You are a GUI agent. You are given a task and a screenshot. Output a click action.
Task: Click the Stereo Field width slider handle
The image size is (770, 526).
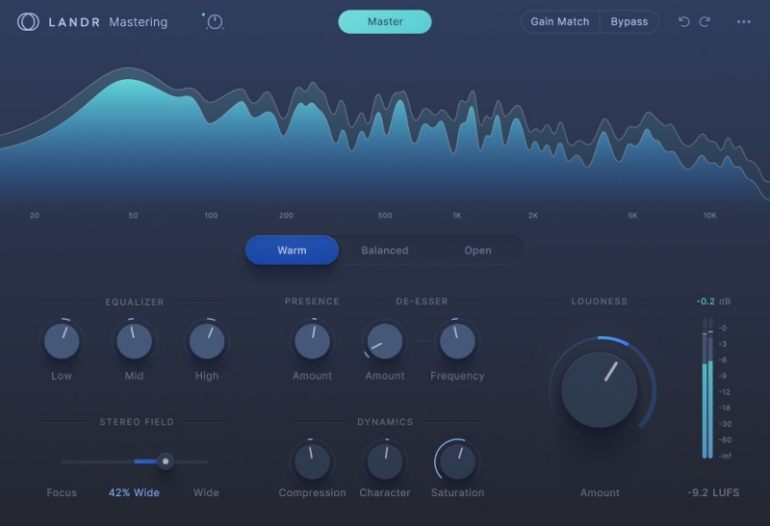[166, 461]
